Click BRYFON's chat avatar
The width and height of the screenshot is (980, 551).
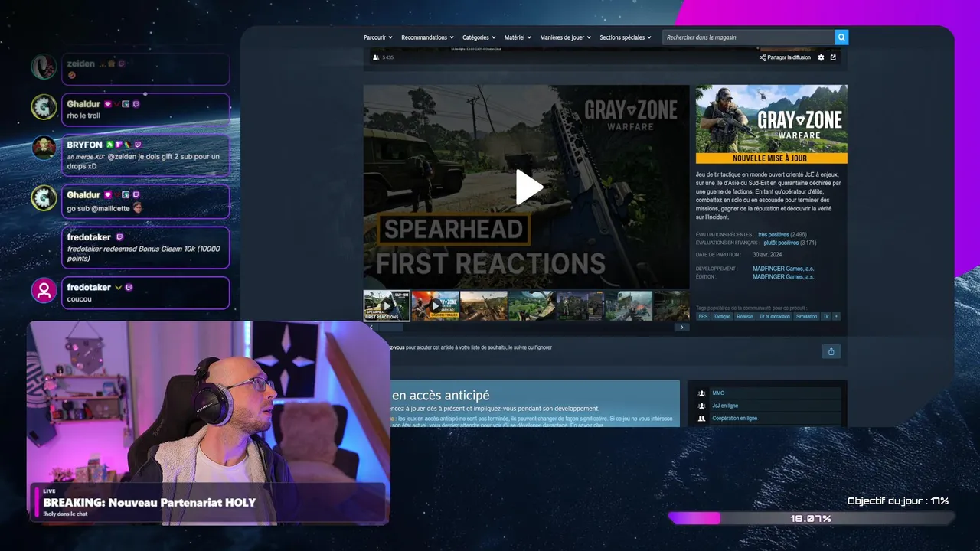[x=44, y=148]
